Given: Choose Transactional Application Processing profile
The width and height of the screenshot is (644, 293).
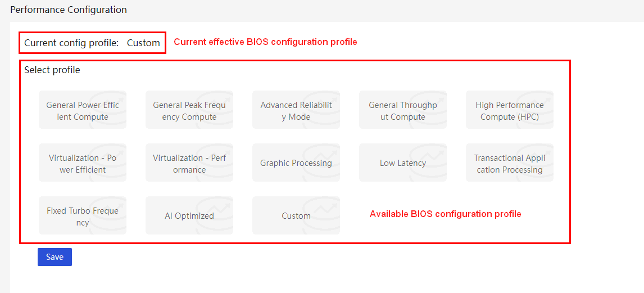Looking at the screenshot, I should coord(510,163).
